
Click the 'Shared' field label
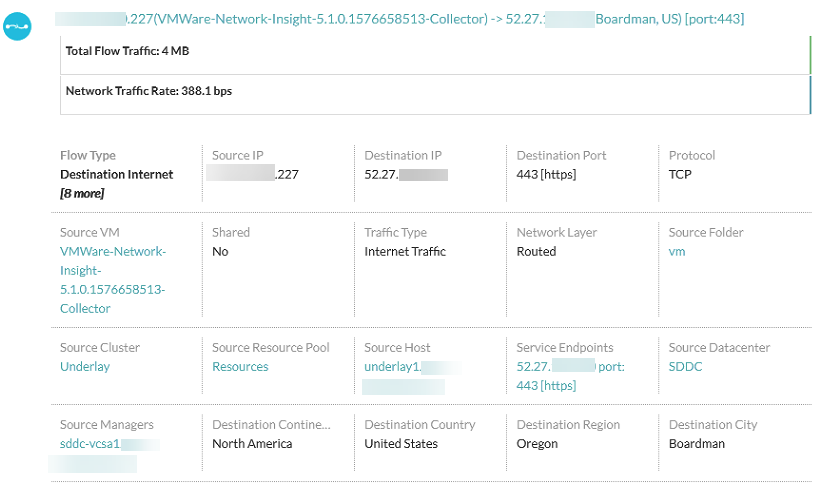[231, 232]
